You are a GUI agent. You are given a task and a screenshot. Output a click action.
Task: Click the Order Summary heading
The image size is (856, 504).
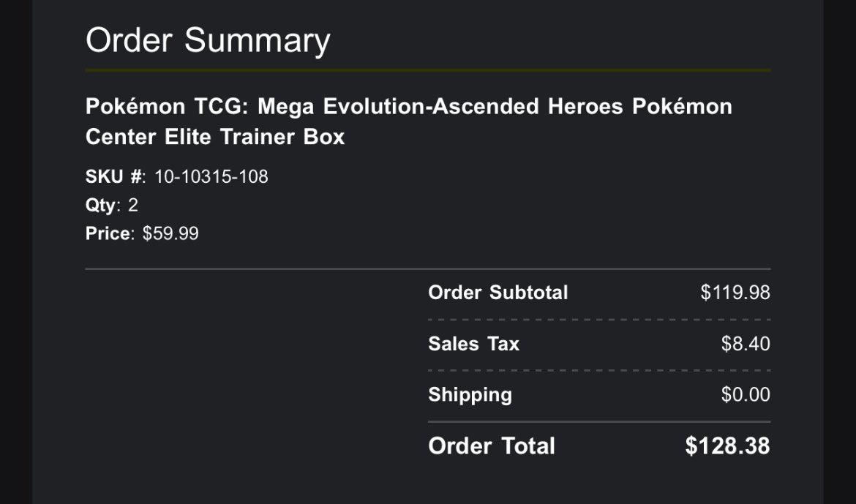(208, 41)
